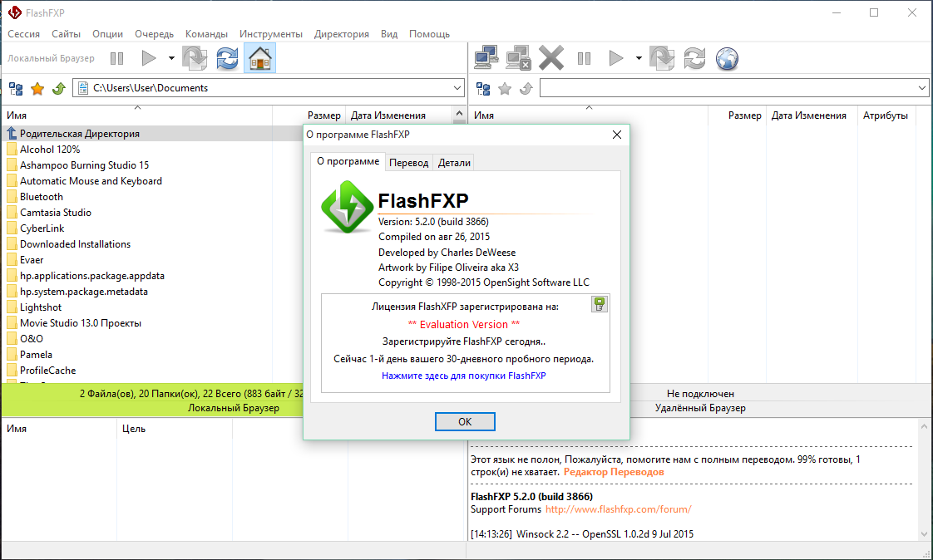Click the remote favorites star icon
933x560 pixels.
[x=505, y=89]
